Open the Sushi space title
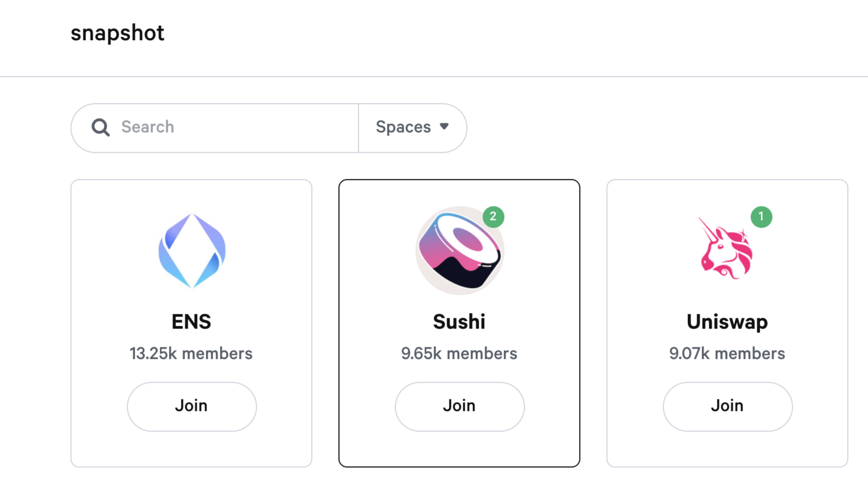Image resolution: width=868 pixels, height=488 pixels. [x=459, y=322]
